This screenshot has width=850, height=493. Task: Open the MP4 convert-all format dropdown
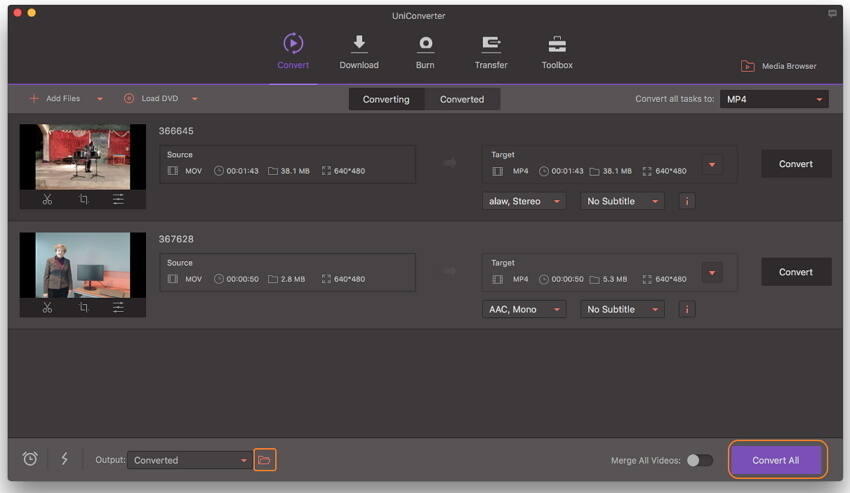[x=774, y=99]
